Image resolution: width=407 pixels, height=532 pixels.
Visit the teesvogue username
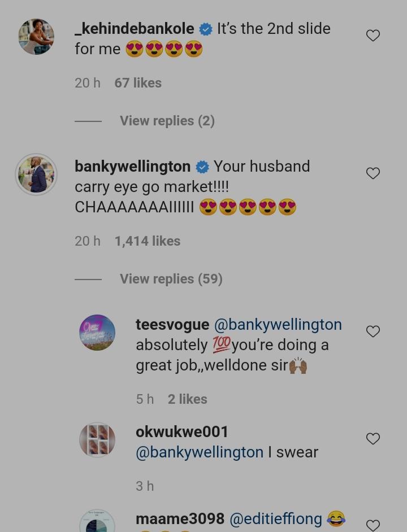tap(172, 325)
